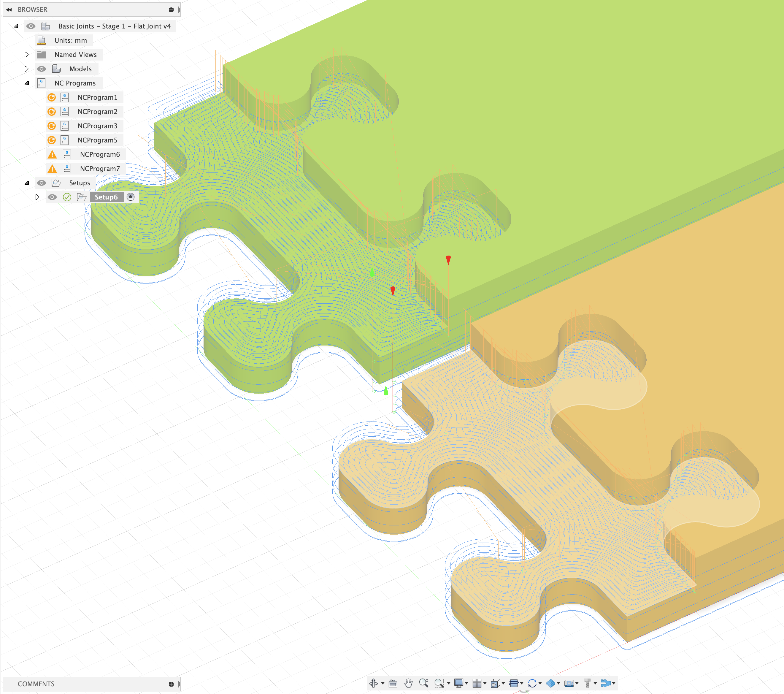Image resolution: width=784 pixels, height=694 pixels.
Task: Click the end mill tool icon
Action: click(x=587, y=683)
